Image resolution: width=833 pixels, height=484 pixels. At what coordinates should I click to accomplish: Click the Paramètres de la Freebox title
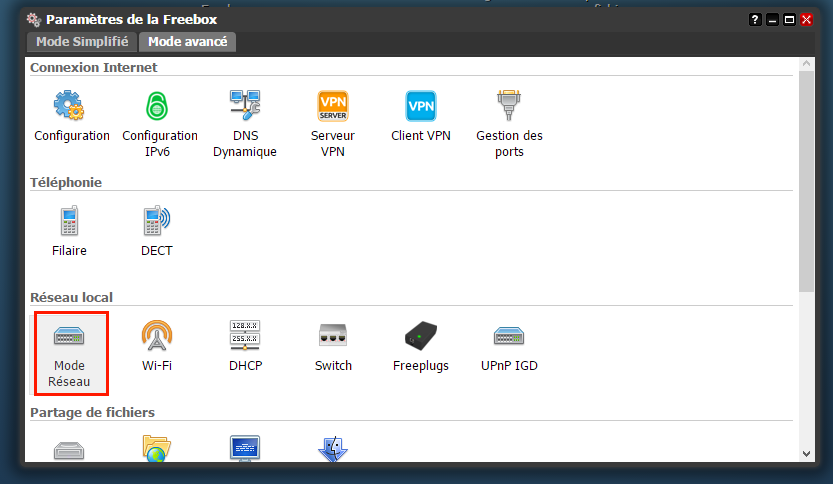pyautogui.click(x=131, y=20)
